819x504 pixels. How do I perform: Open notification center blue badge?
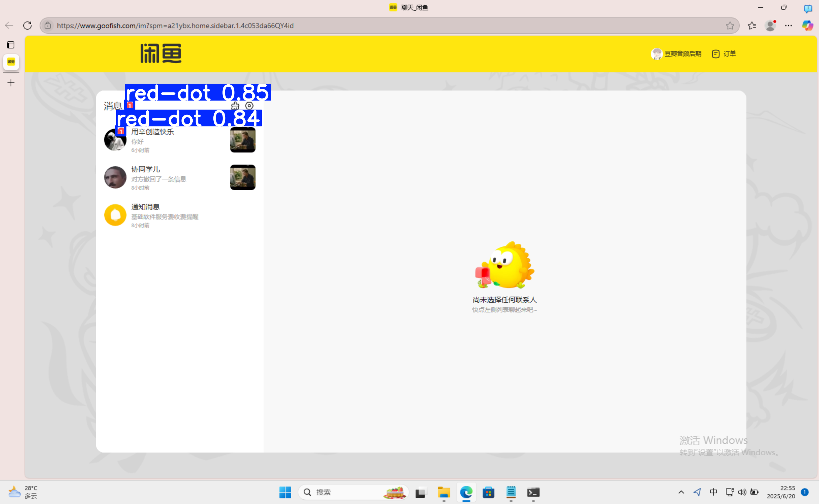pyautogui.click(x=805, y=492)
